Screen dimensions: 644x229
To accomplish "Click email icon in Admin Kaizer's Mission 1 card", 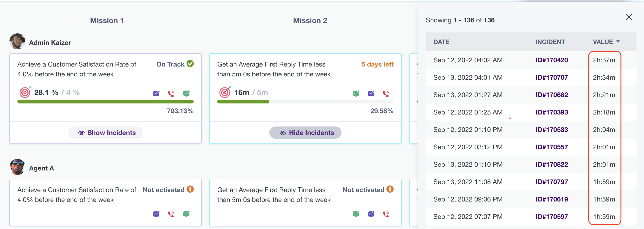I will pyautogui.click(x=156, y=94).
